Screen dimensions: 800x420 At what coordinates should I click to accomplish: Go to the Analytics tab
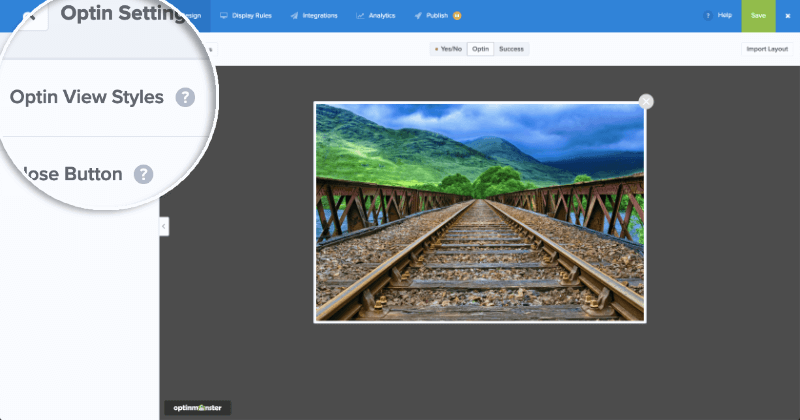pyautogui.click(x=376, y=16)
